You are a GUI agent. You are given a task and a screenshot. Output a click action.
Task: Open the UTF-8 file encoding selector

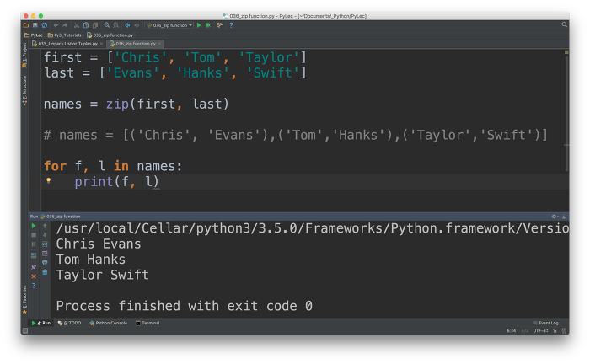pos(540,330)
